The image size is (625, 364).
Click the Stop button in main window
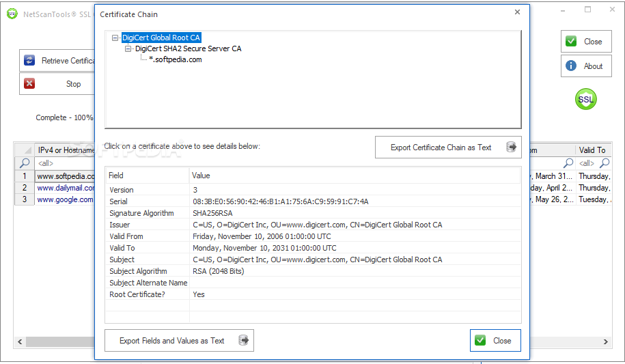pos(57,84)
